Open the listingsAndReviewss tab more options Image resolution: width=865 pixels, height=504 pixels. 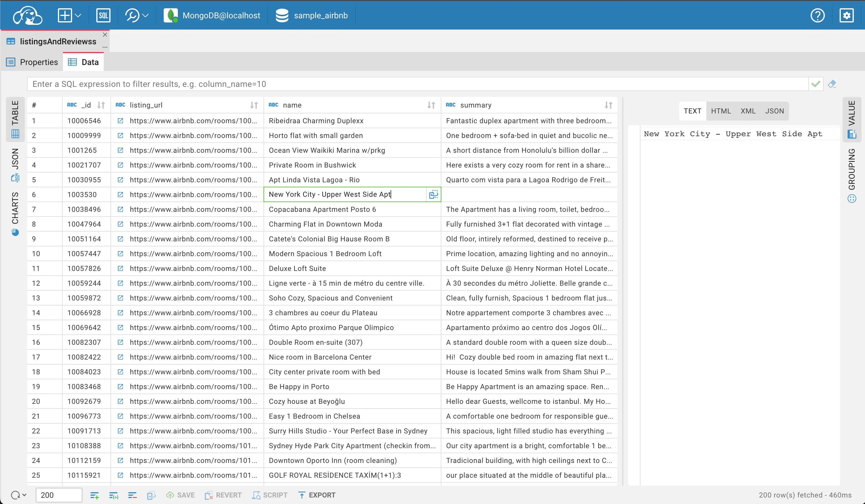pos(105,47)
